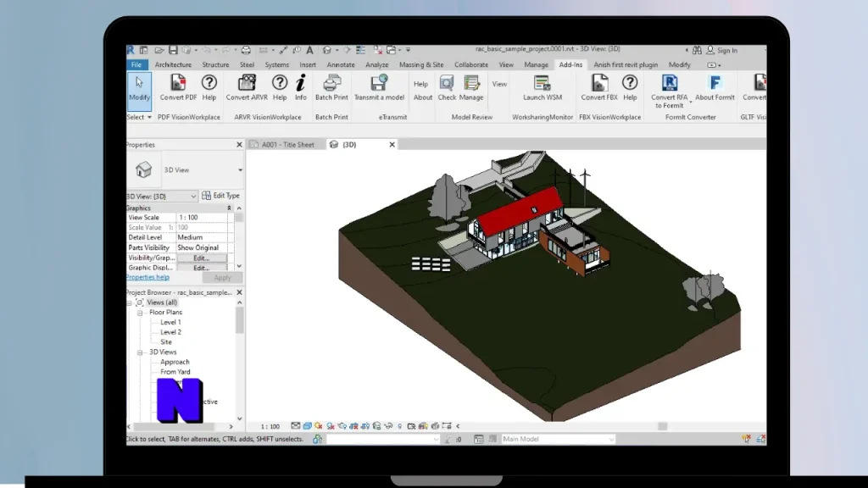Collapse the Views (all) tree node

pyautogui.click(x=129, y=302)
